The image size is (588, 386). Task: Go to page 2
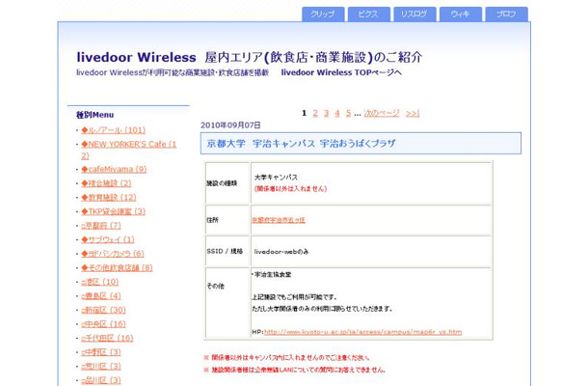(x=315, y=113)
